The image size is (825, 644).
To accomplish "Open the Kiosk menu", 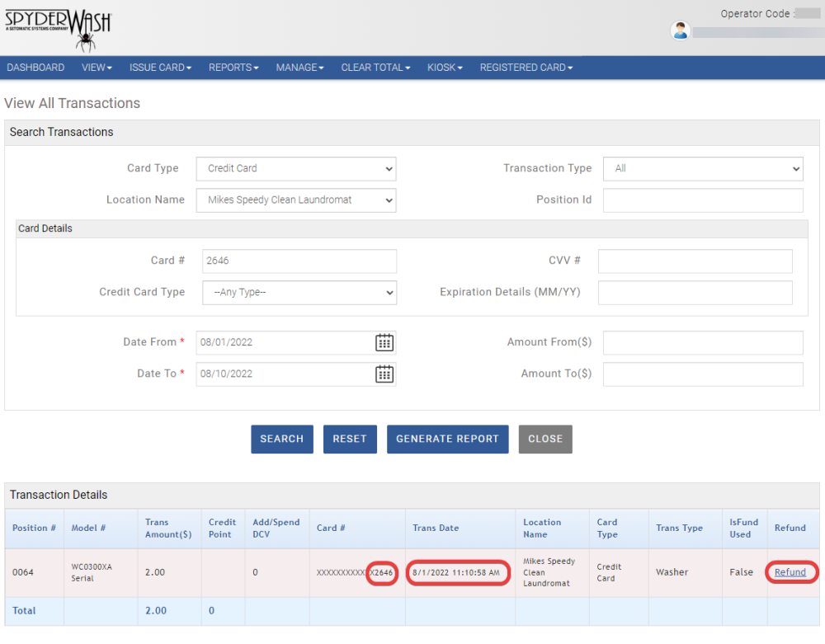I will point(445,68).
